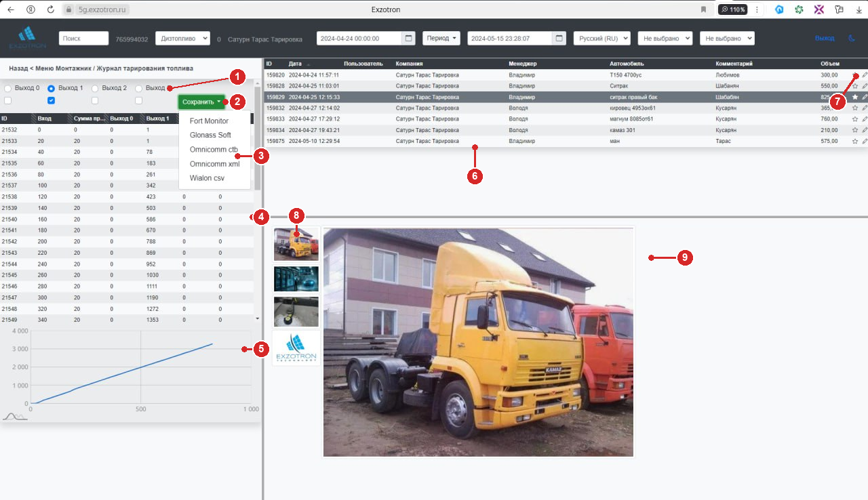This screenshot has width=868, height=500.
Task: Select the Выход 2 radio button
Action: click(95, 88)
